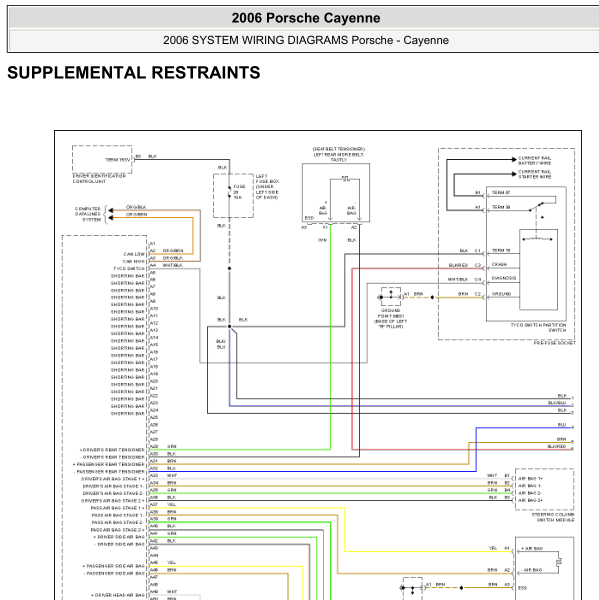The width and height of the screenshot is (599, 600).
Task: Click 'GROUND POINT MB01' label near B pillar
Action: pyautogui.click(x=390, y=318)
